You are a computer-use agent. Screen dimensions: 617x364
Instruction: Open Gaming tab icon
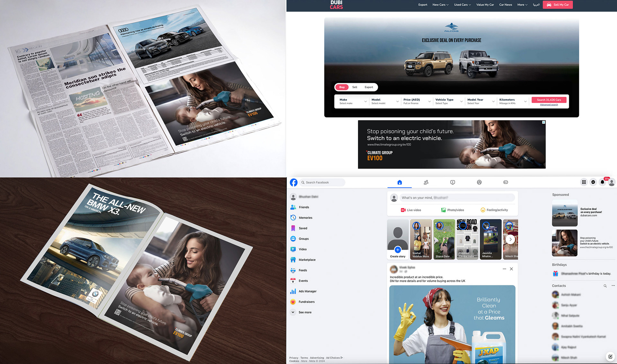coord(505,182)
